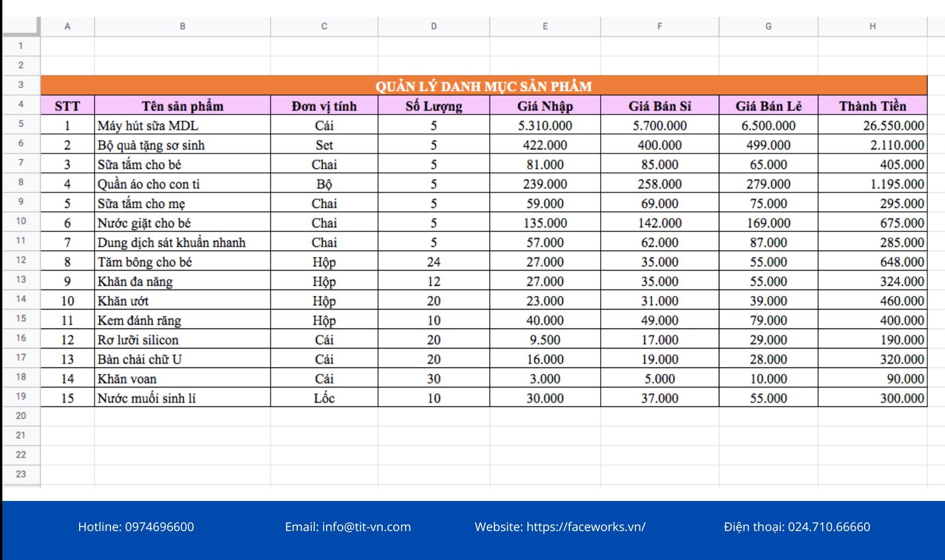Click the 'Giá Nhập' value 5.310.000
This screenshot has height=560, width=945.
coord(545,125)
